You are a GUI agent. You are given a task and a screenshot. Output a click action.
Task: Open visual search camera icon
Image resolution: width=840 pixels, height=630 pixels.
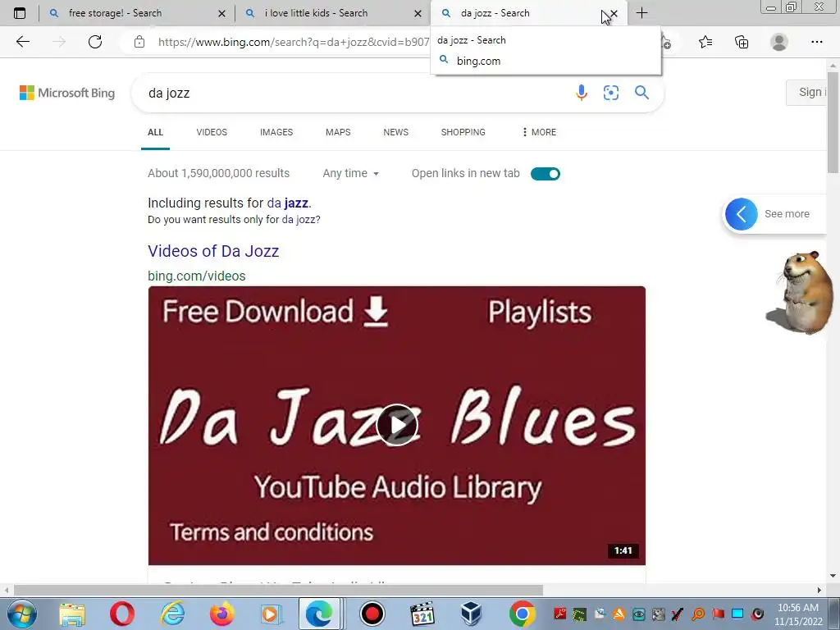[x=610, y=93]
